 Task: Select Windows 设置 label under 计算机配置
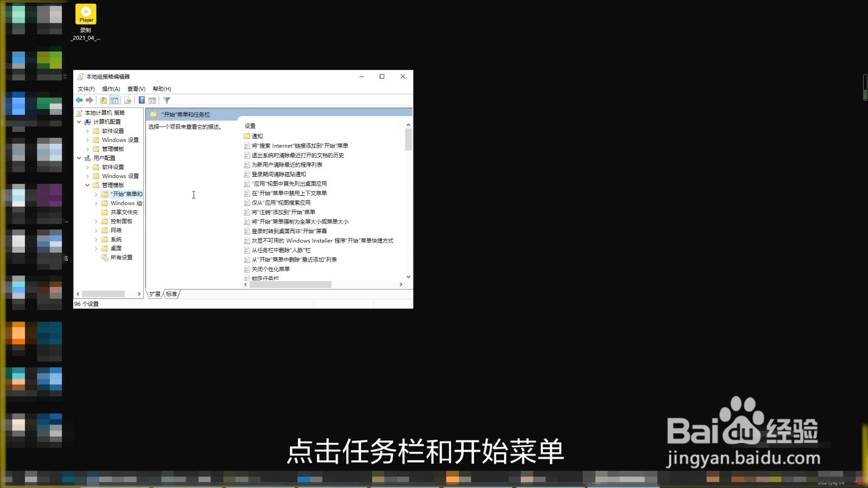[120, 140]
